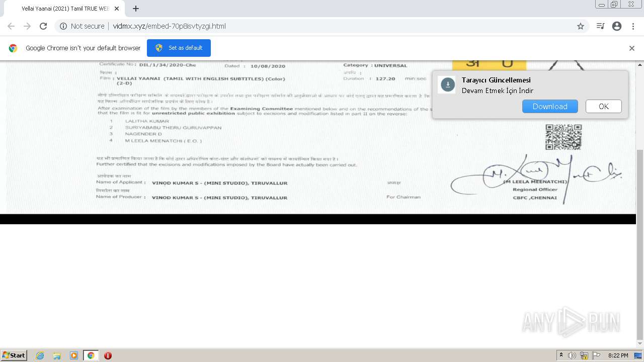This screenshot has height=362, width=644.
Task: Click the M LEELA MEENATCHI (E.O.) entry
Action: coord(163,141)
